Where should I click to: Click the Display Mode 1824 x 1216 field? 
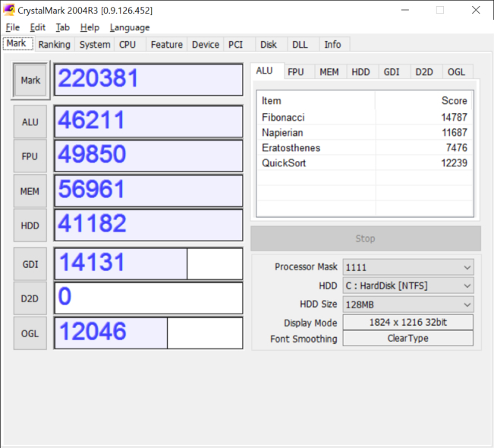[408, 322]
